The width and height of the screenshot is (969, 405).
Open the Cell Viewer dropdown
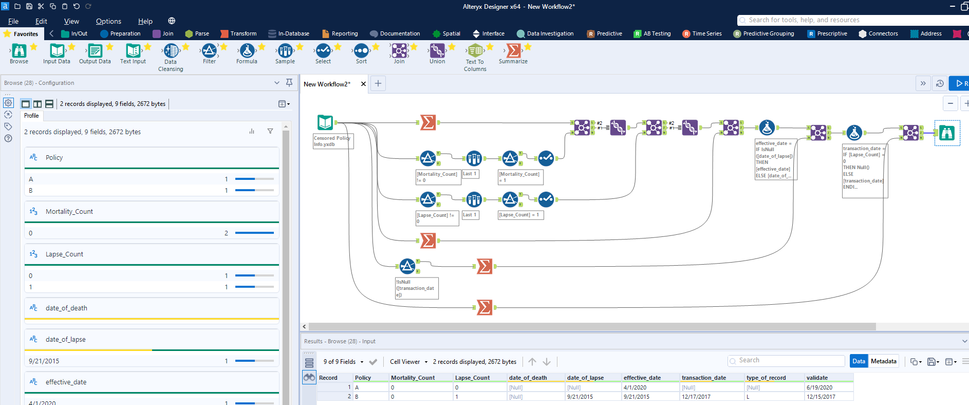(x=408, y=362)
